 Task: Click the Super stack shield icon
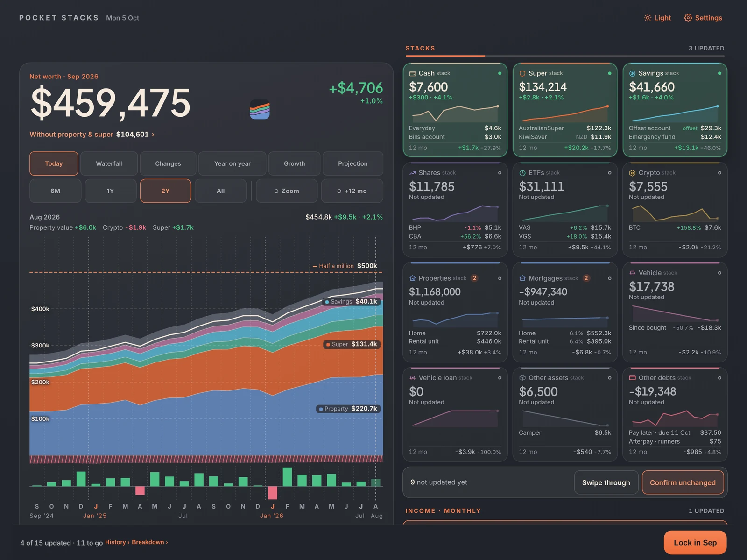tap(522, 73)
